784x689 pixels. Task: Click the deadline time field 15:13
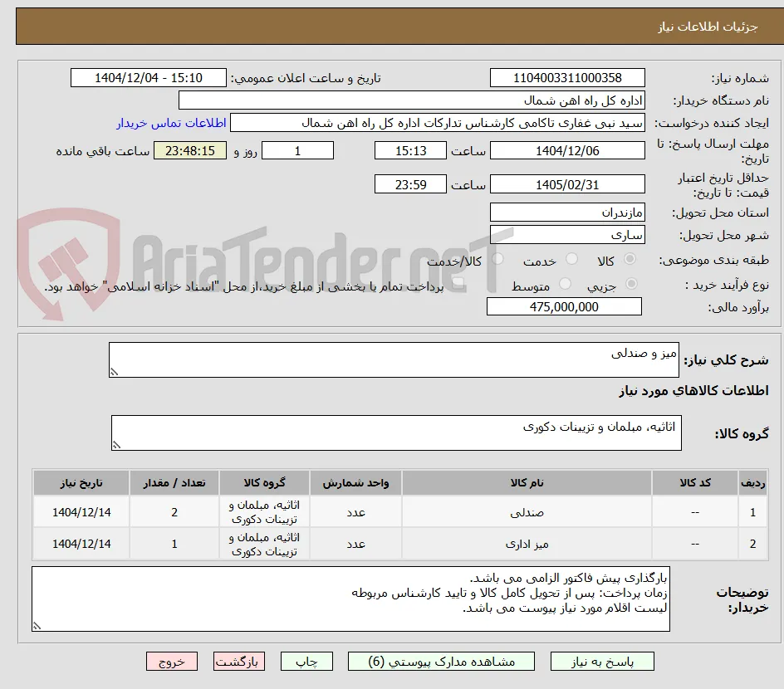[x=410, y=150]
